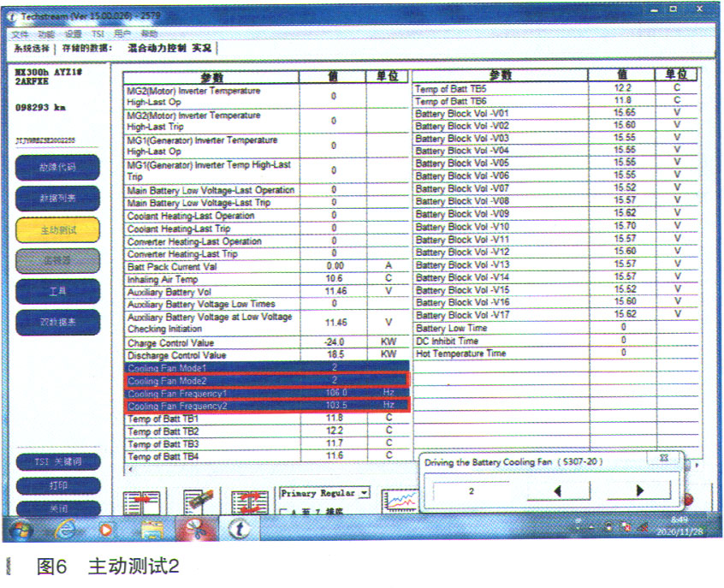Screen dimensions: 724x588
Task: Open the Windows Start menu
Action: [x=21, y=530]
